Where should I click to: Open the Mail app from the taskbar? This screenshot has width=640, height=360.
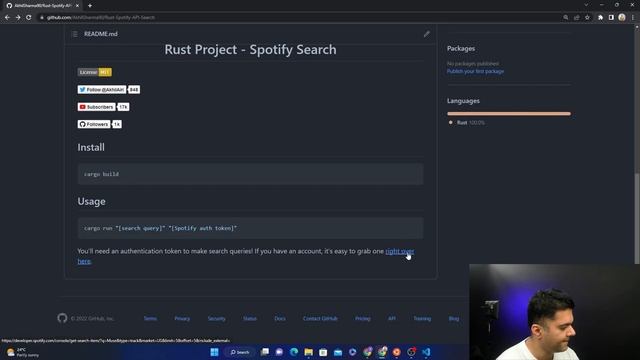pos(338,352)
